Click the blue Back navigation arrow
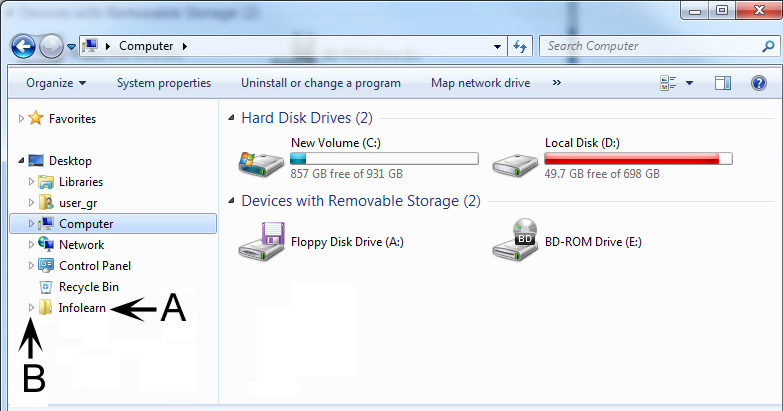 click(23, 47)
